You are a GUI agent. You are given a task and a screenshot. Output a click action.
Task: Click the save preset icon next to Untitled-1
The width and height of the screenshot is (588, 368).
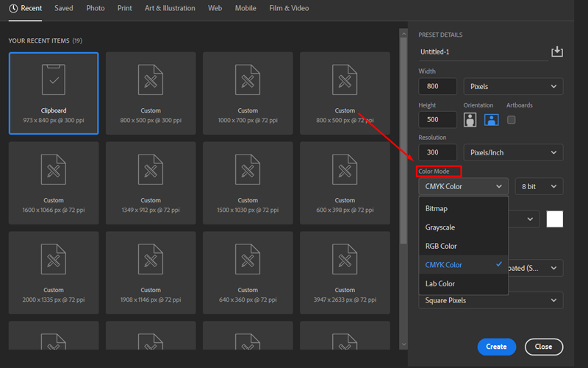click(557, 52)
